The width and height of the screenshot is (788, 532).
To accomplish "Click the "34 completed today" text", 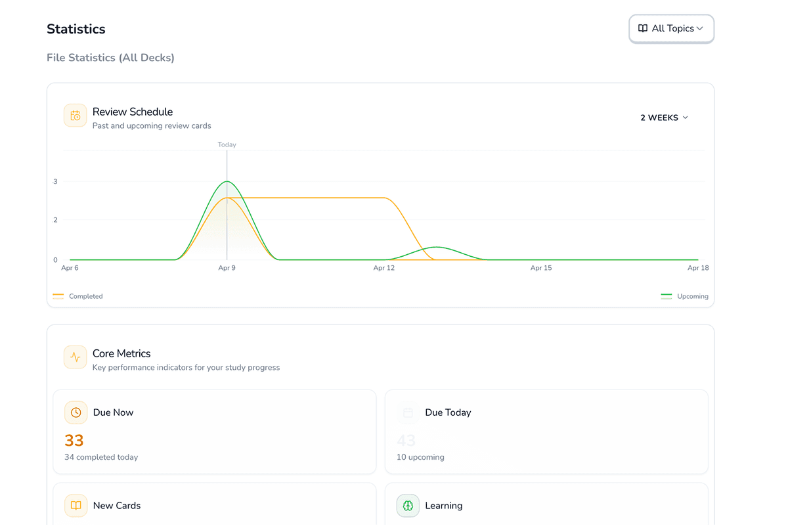I will [x=101, y=457].
